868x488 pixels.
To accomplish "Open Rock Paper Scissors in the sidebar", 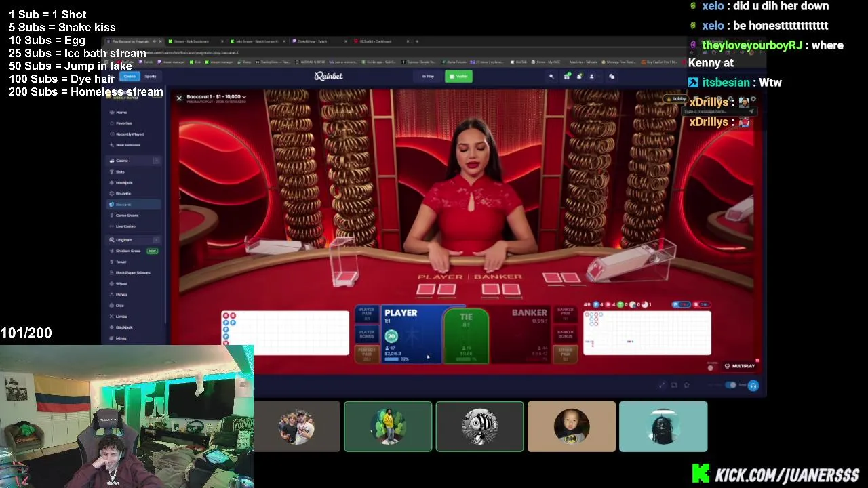I will coord(133,272).
